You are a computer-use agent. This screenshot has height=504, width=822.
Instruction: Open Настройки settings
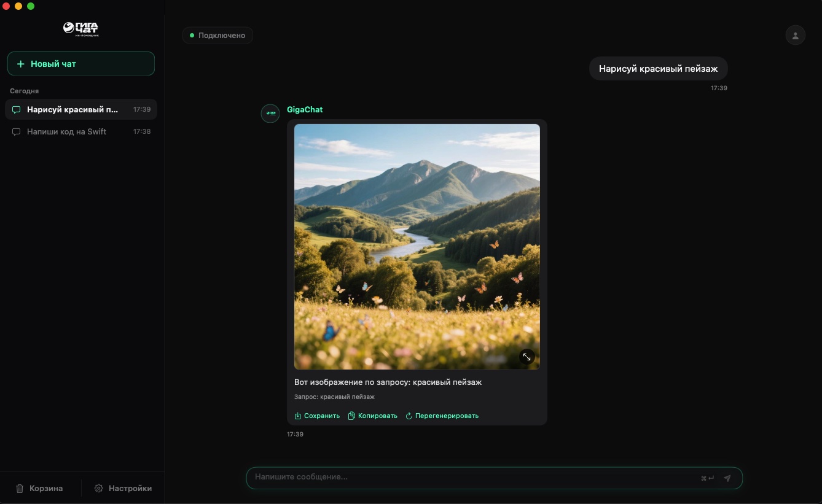pyautogui.click(x=123, y=489)
